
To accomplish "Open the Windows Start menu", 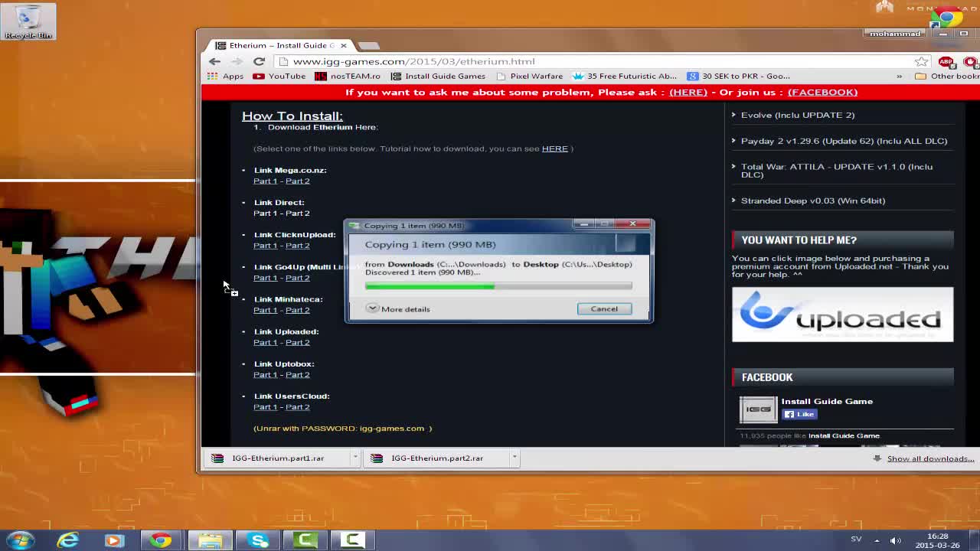I will point(20,540).
